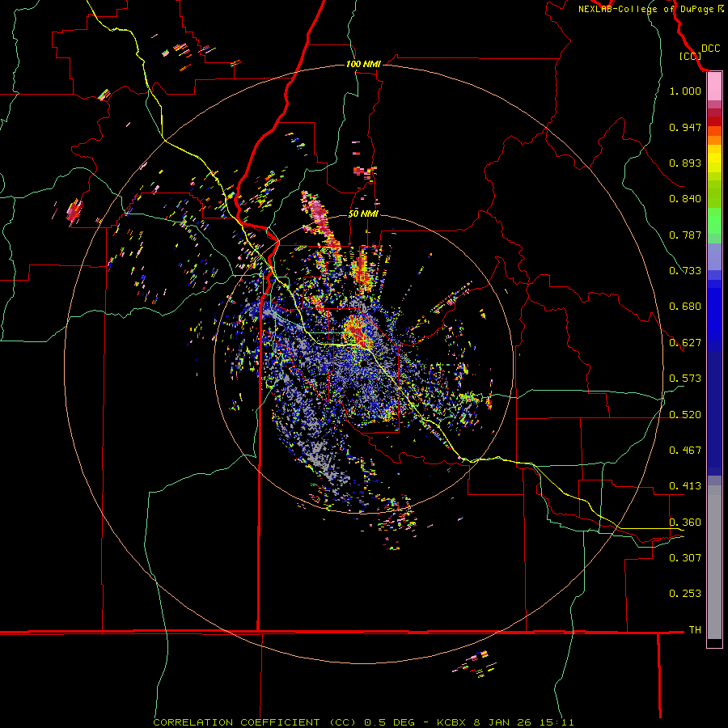The width and height of the screenshot is (728, 728).
Task: Click the 0.360 color scale value
Action: pos(685,522)
